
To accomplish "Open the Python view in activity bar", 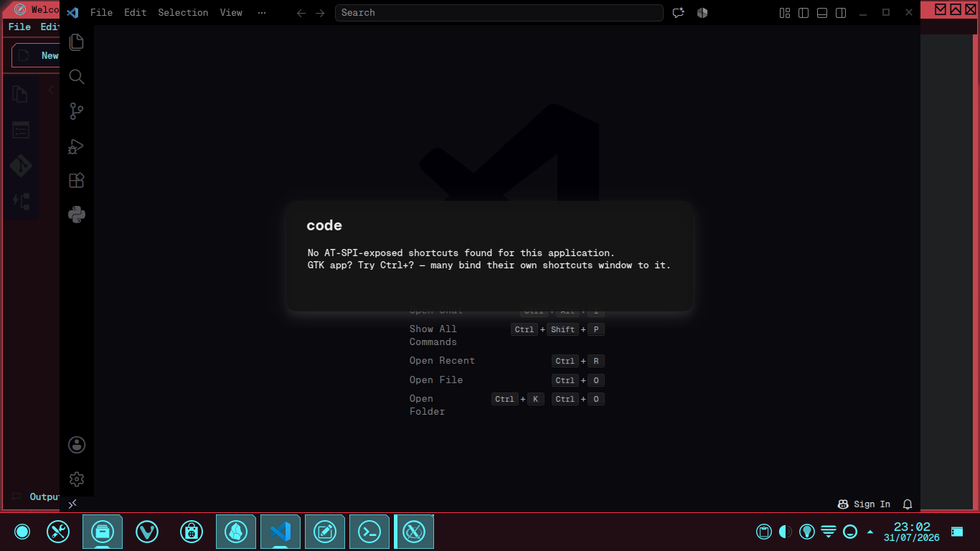I will [77, 215].
